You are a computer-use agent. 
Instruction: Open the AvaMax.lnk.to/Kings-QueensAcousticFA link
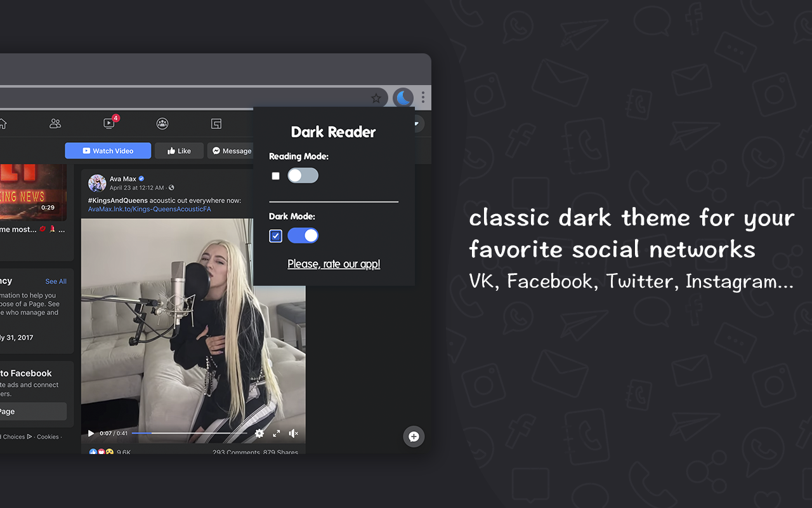coord(150,209)
